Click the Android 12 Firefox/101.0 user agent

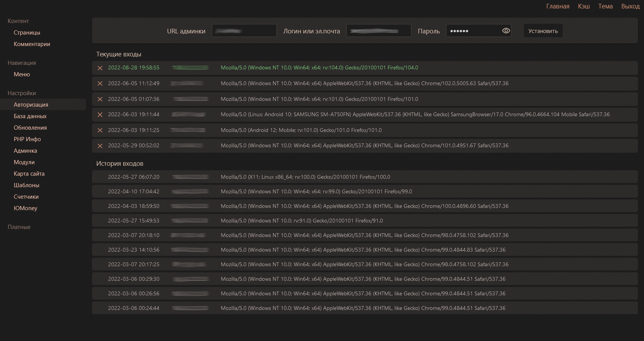tap(301, 130)
